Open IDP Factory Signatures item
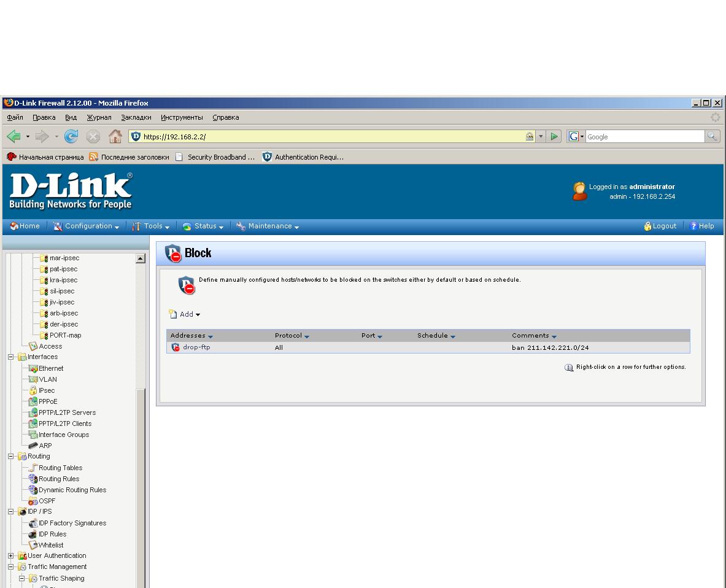 tap(72, 523)
